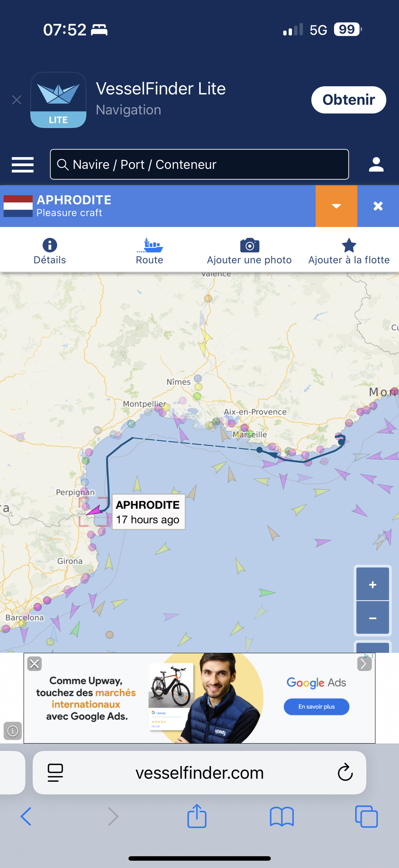Expand the ad's next arrow chevron
Image resolution: width=399 pixels, height=868 pixels.
pos(364,664)
